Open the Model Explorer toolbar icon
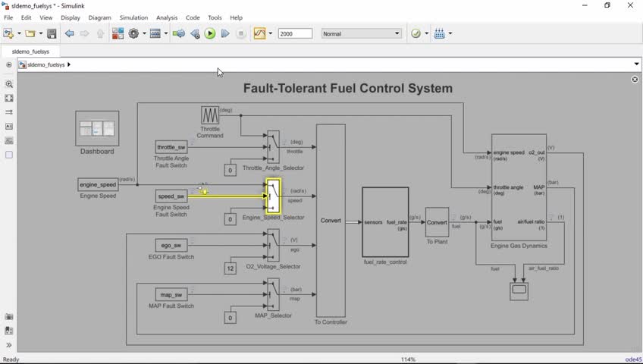This screenshot has width=643, height=364. pos(155,33)
